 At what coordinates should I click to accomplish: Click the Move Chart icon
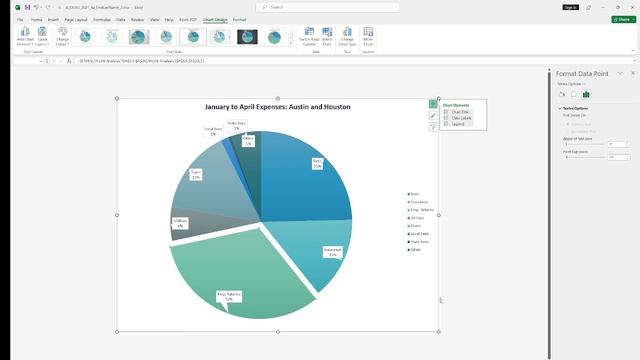(368, 32)
